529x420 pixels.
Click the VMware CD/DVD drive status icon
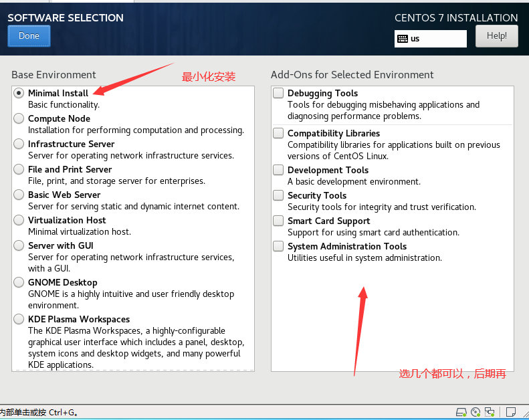(x=475, y=412)
